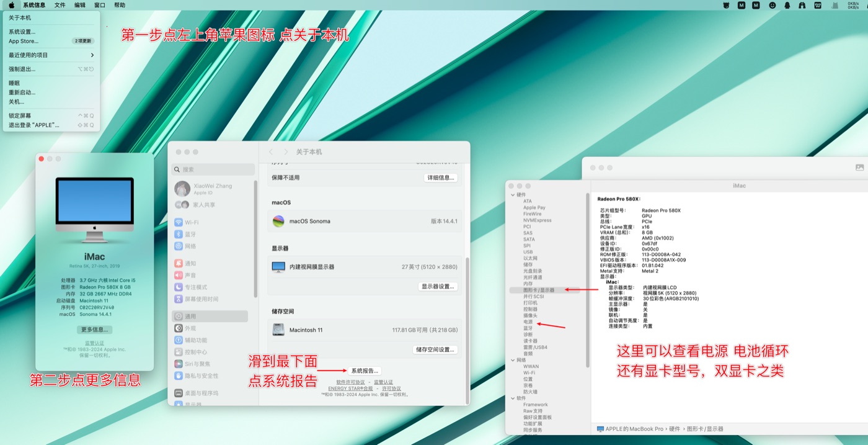This screenshot has height=445, width=868.
Task: Open the WPS icon in menu bar
Action: [818, 5]
